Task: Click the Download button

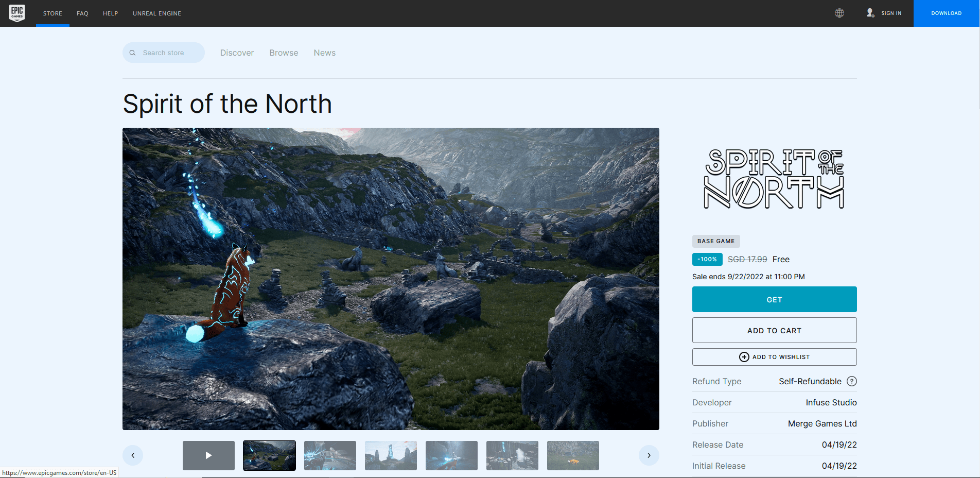Action: click(947, 13)
